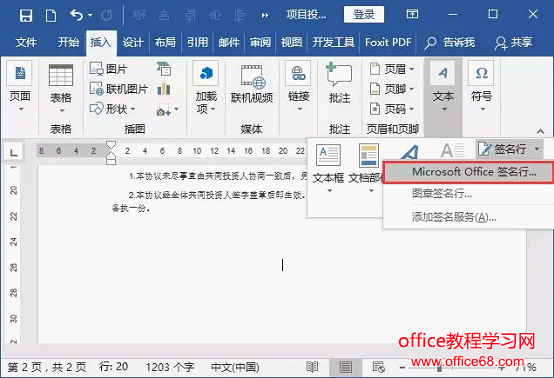Click the 1203 个字 word count

click(x=170, y=367)
